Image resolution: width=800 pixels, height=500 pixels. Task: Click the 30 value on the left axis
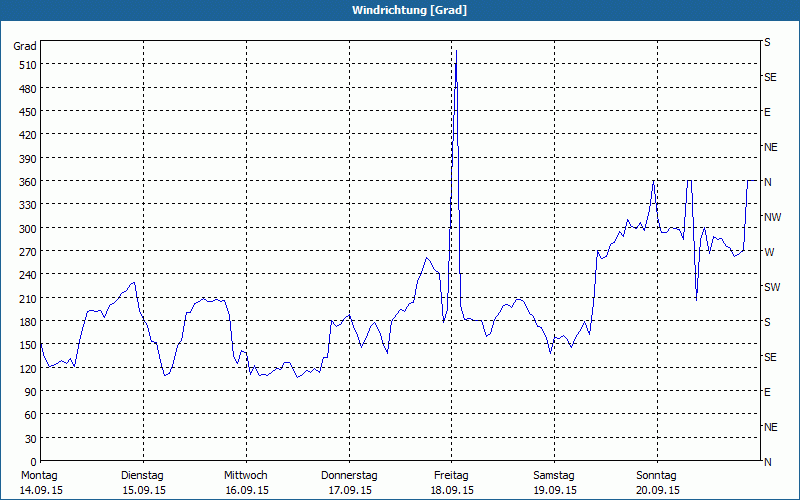coord(29,438)
